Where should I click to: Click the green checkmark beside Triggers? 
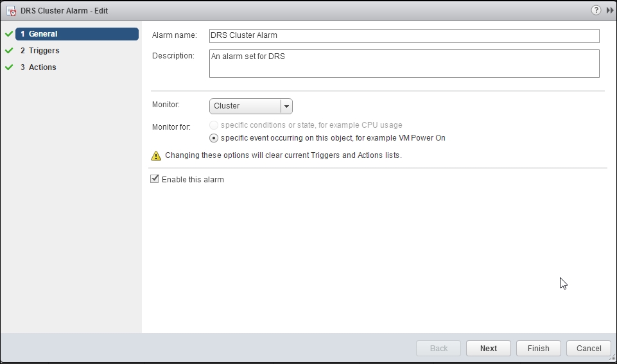(x=9, y=50)
